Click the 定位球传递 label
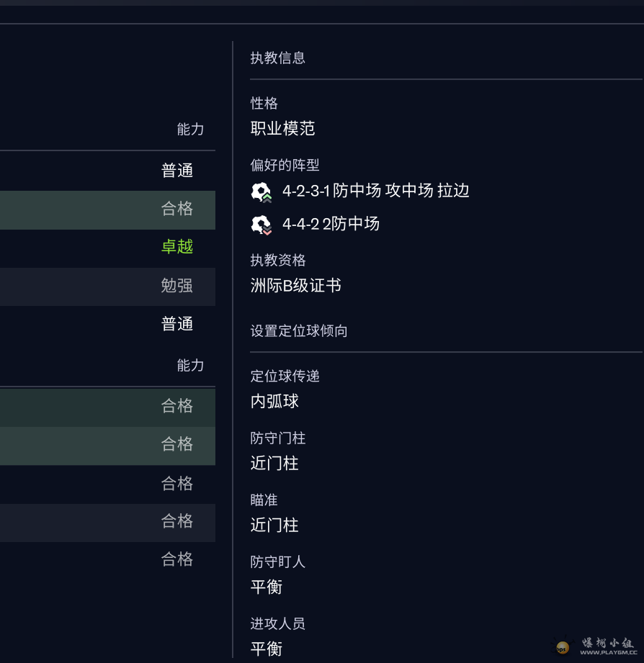 (x=285, y=376)
